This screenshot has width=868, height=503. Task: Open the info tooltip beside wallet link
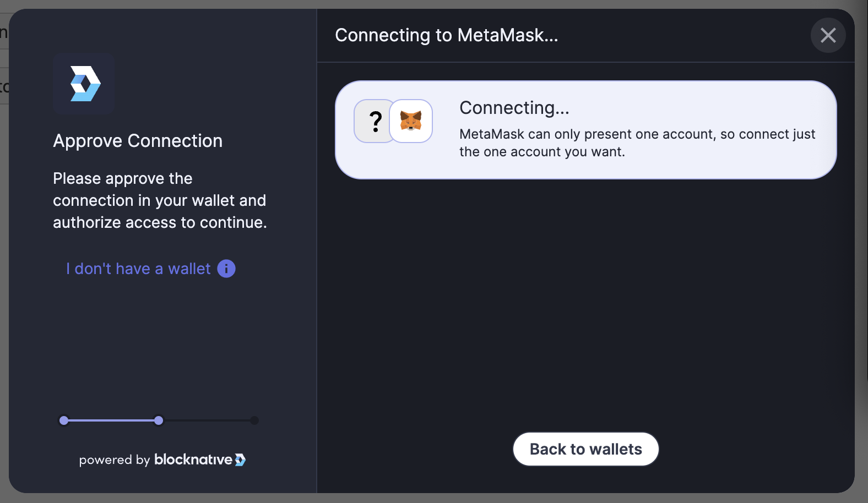tap(226, 269)
